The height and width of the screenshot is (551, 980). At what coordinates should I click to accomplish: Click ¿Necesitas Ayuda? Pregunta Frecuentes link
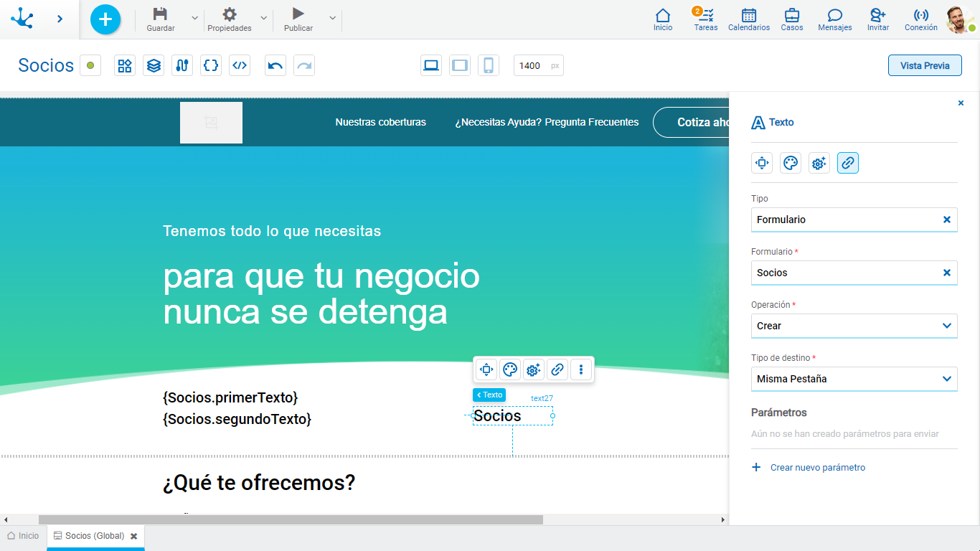[x=547, y=122]
